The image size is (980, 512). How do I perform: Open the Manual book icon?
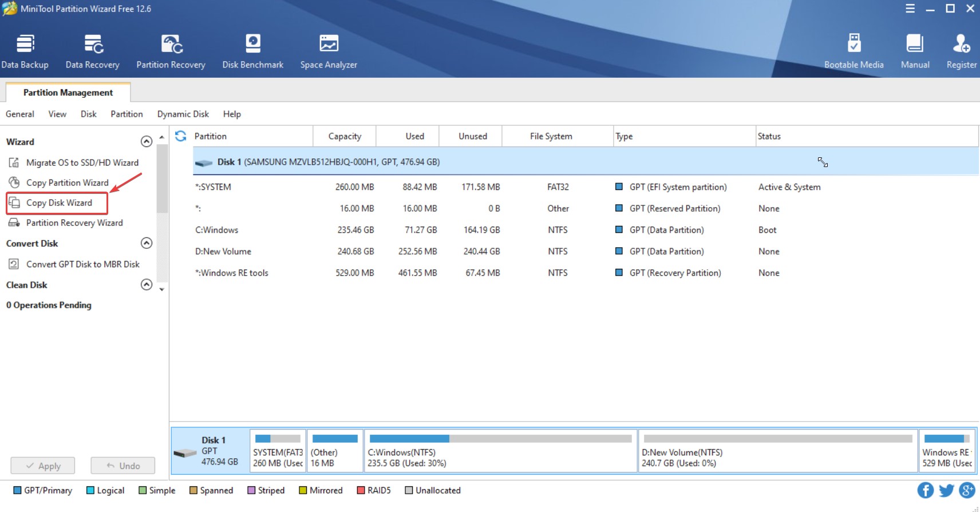pos(915,43)
